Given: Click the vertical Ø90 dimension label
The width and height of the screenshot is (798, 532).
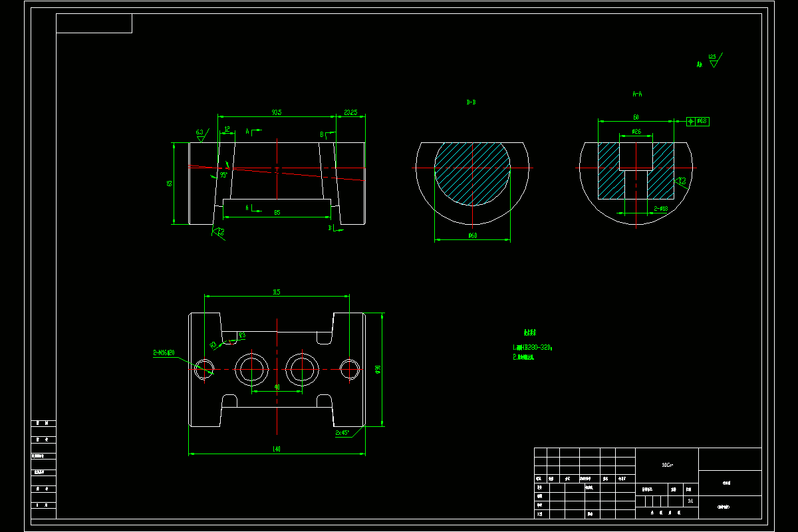Looking at the screenshot, I should [x=378, y=368].
